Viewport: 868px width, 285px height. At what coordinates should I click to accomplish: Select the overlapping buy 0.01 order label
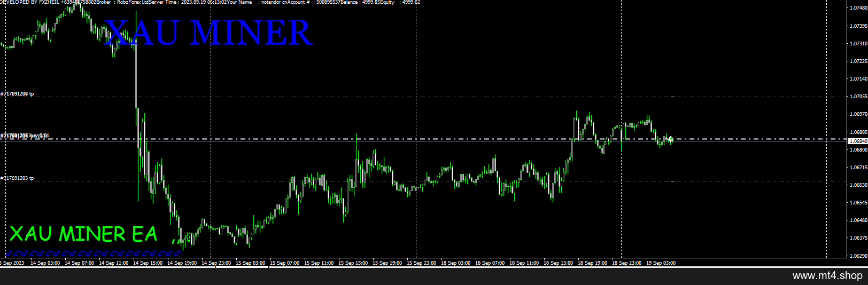[25, 136]
